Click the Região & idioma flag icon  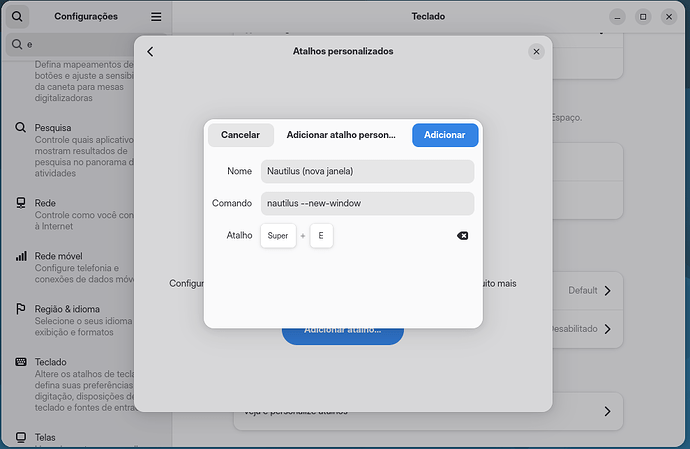(21, 309)
